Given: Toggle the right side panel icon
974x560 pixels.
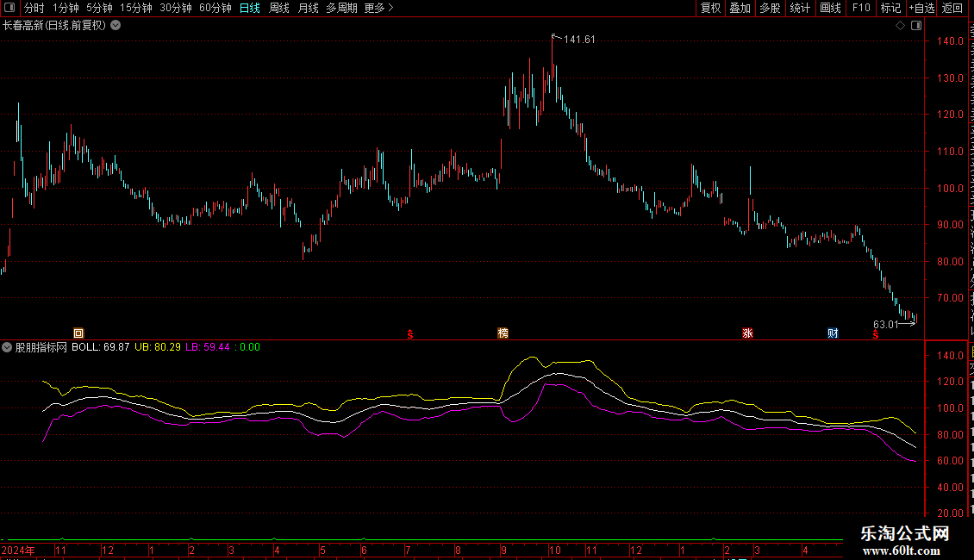Looking at the screenshot, I should coord(916,26).
